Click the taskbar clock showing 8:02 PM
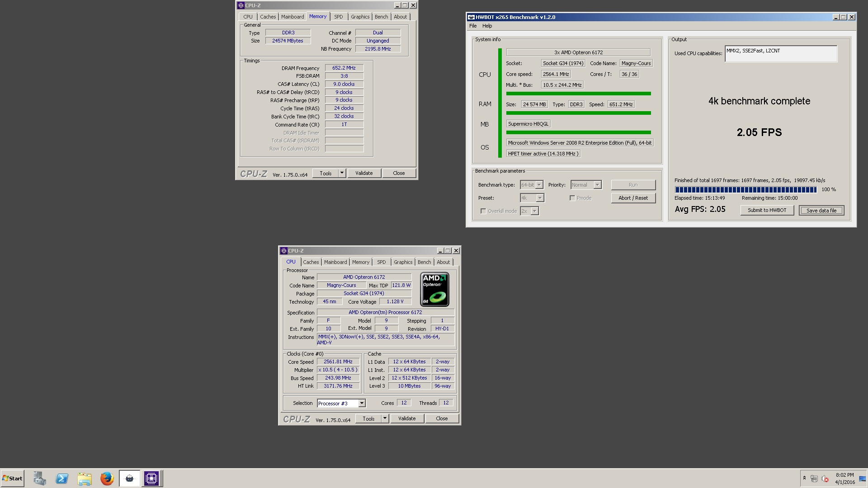 click(844, 479)
